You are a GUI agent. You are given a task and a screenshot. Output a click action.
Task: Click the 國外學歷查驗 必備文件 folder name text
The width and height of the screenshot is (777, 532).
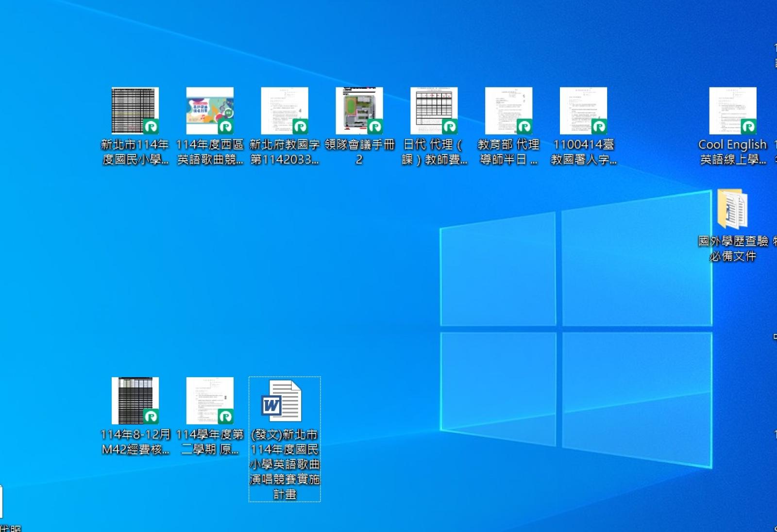coord(732,249)
